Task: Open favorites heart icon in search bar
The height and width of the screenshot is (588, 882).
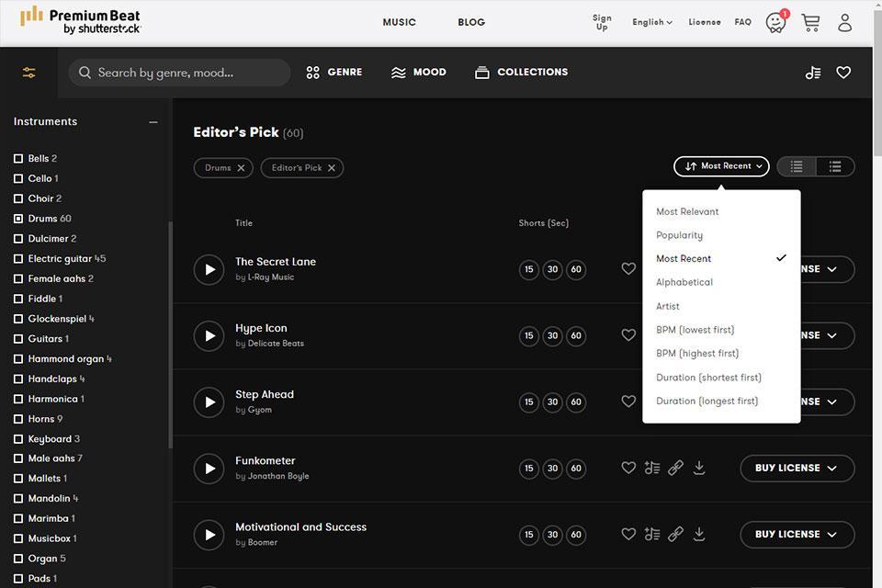Action: tap(843, 73)
